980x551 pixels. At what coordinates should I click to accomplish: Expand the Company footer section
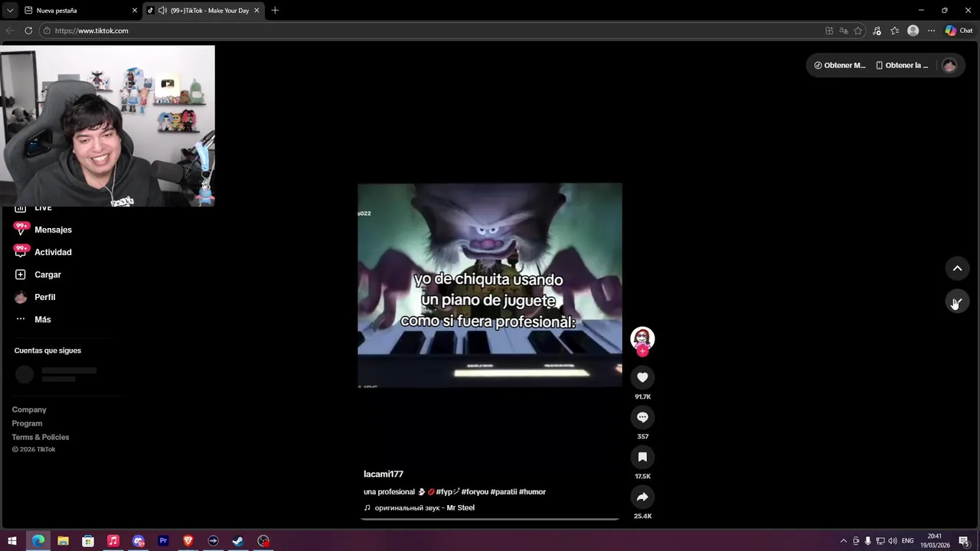point(29,410)
